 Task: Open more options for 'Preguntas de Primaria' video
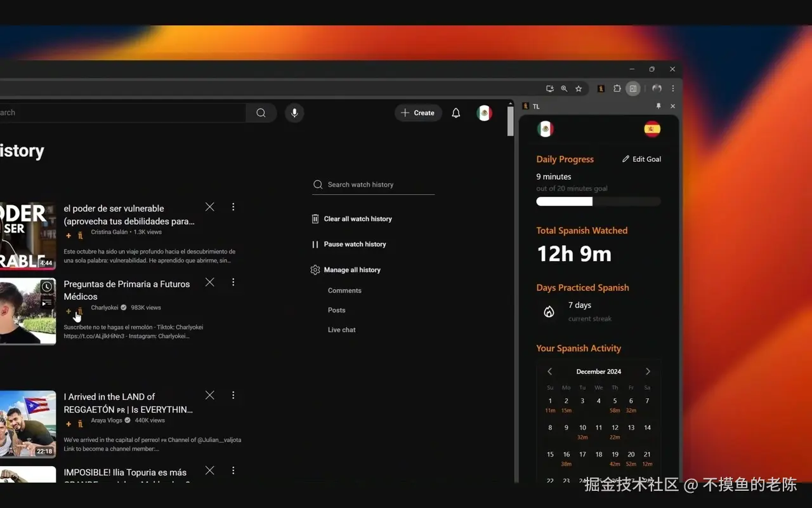point(233,282)
